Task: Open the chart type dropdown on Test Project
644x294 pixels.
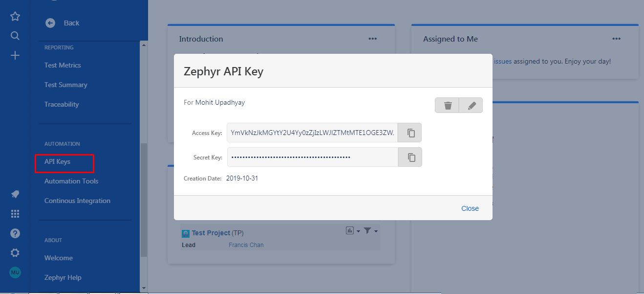Action: (x=352, y=230)
